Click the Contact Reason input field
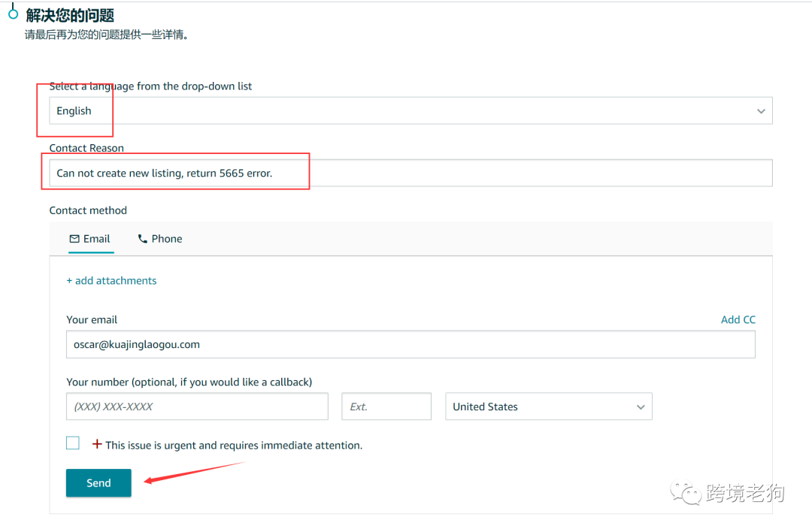 click(411, 173)
